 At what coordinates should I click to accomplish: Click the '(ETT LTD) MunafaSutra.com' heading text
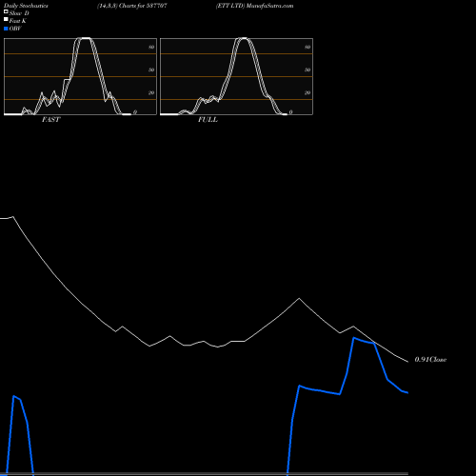(x=254, y=6)
